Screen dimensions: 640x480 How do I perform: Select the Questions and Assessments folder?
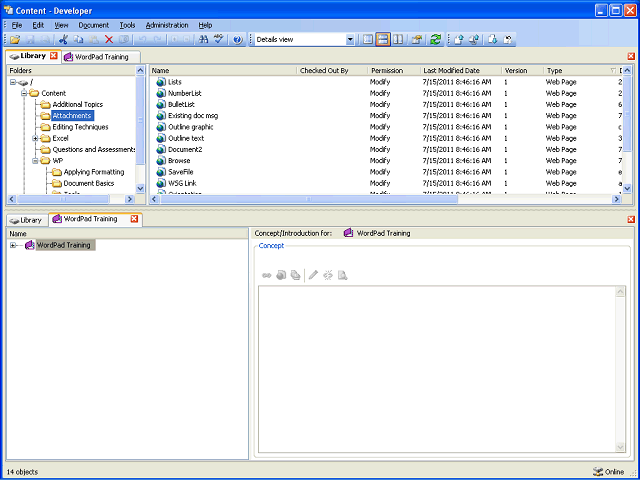(94, 150)
